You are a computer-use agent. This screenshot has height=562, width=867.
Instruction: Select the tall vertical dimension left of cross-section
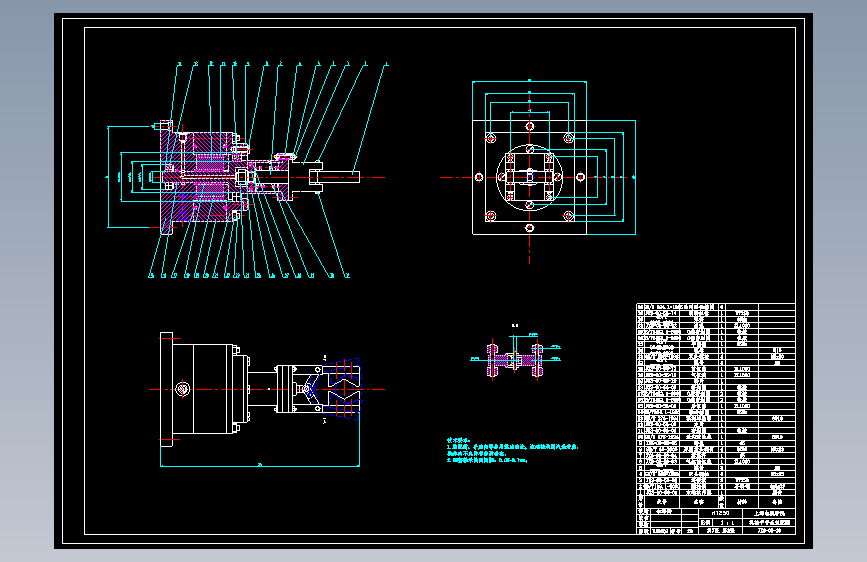108,177
